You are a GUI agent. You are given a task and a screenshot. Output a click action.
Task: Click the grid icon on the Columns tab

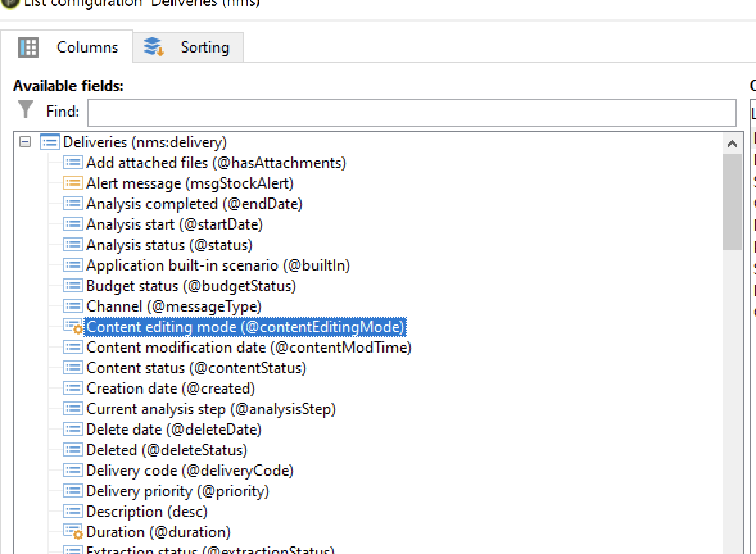28,47
